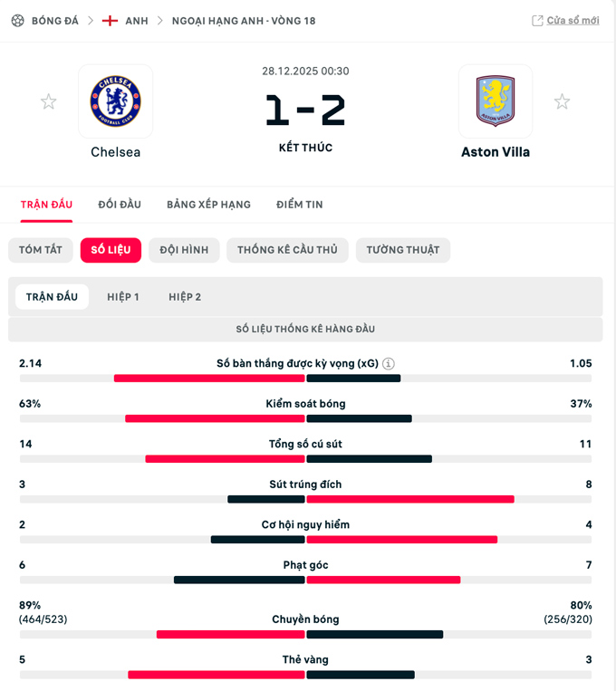The width and height of the screenshot is (616, 691).
Task: Open Thống kê cầu thủ section
Action: point(287,250)
